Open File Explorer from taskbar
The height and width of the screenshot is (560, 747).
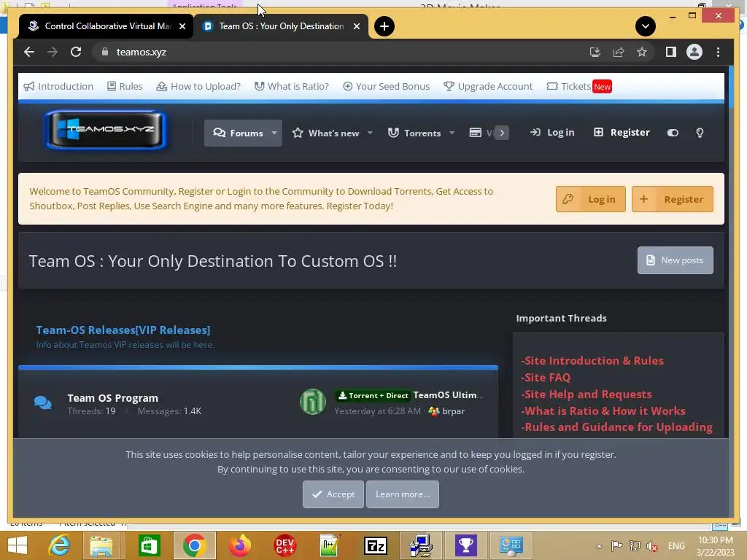tap(101, 545)
